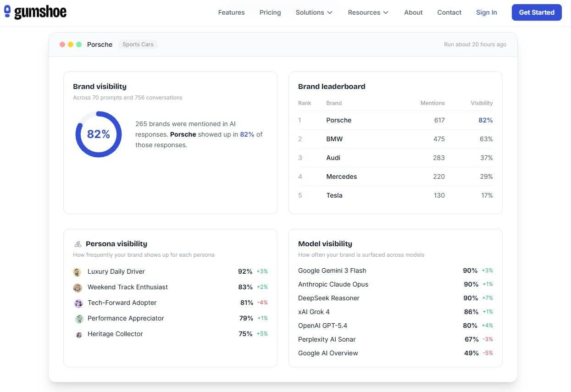Click the Weekend Track Enthusiast avatar icon
The width and height of the screenshot is (571, 392).
click(x=78, y=287)
